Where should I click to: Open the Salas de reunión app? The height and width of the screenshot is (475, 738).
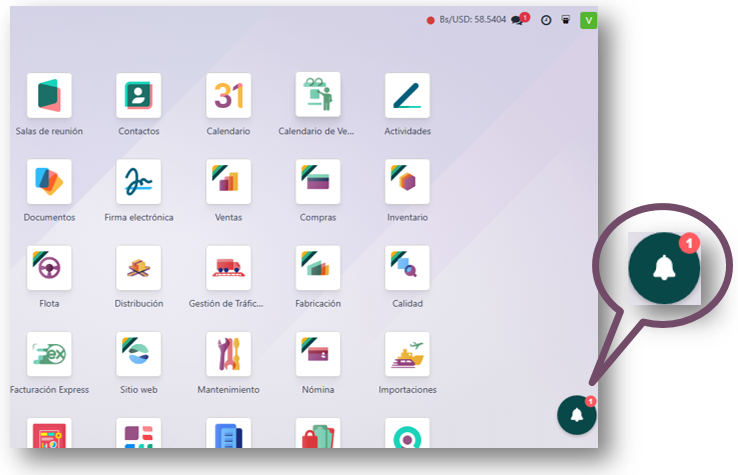49,96
